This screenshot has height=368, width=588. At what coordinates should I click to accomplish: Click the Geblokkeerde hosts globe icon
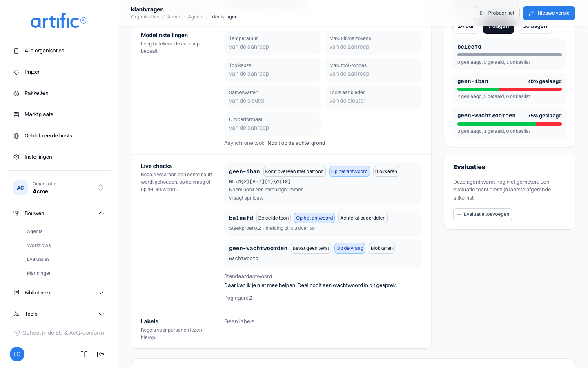[16, 136]
